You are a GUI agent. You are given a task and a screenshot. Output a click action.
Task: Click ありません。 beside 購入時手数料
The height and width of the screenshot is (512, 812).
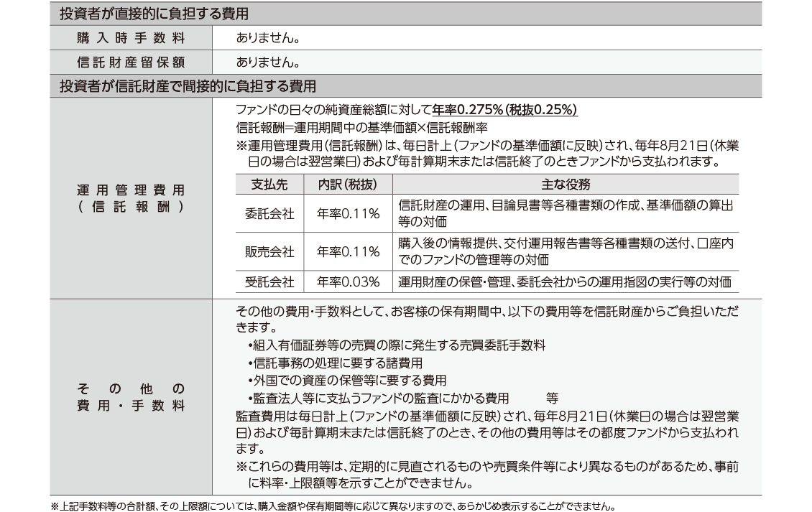tap(267, 37)
